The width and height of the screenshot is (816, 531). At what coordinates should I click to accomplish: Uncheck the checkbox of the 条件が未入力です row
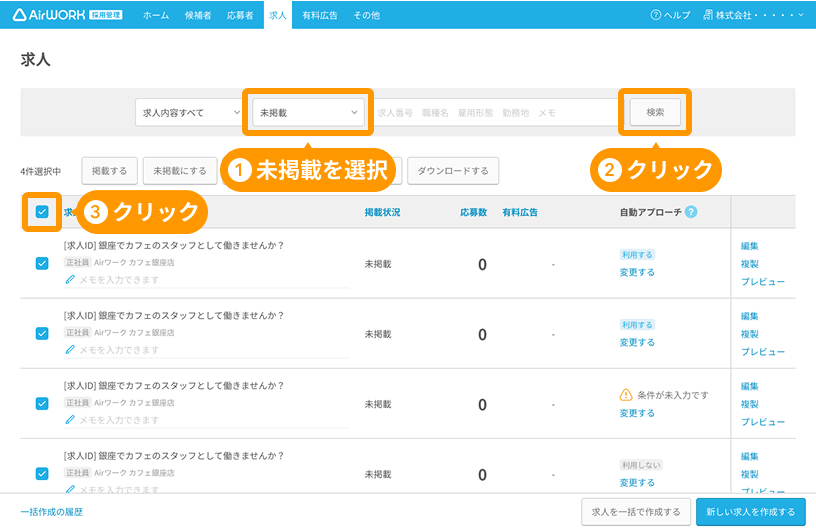[x=42, y=403]
